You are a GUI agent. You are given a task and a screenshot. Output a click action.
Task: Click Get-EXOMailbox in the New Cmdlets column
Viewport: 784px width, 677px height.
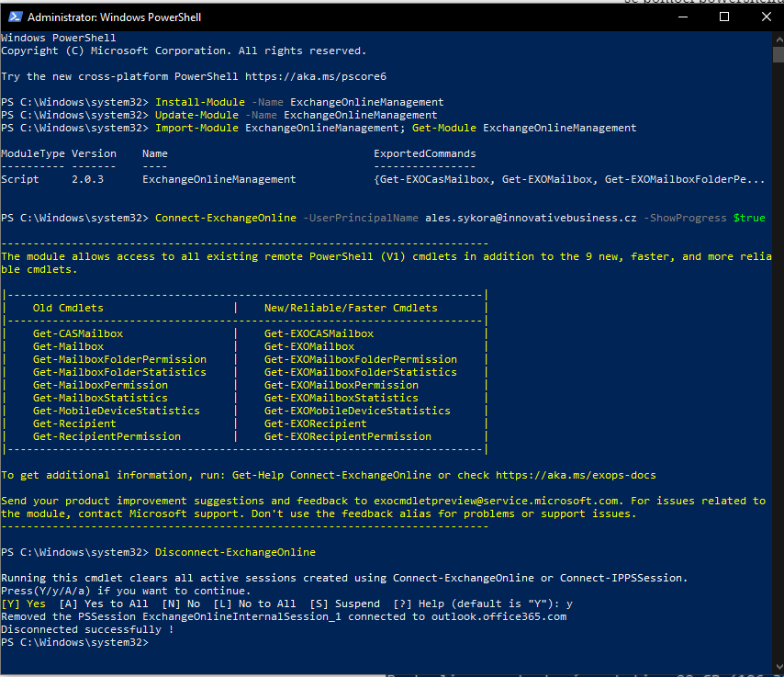[x=309, y=346]
